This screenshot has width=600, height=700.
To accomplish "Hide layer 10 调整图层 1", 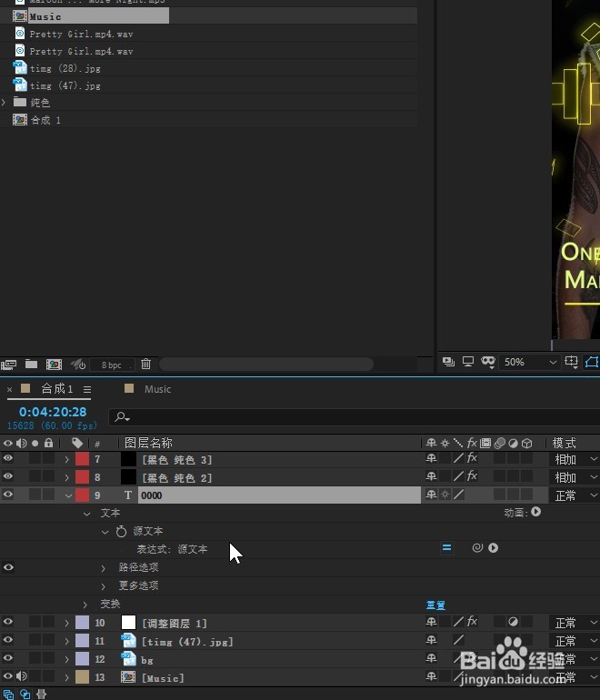I will point(8,622).
